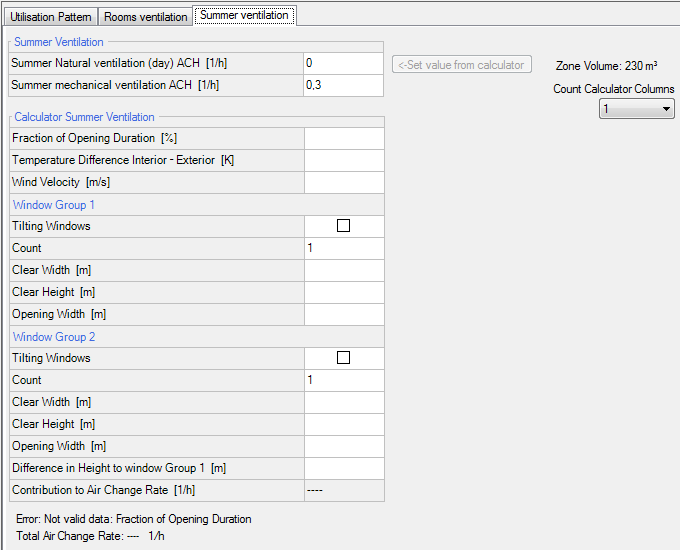Click Clear Height field in Window Group 1
The image size is (680, 550).
click(344, 292)
